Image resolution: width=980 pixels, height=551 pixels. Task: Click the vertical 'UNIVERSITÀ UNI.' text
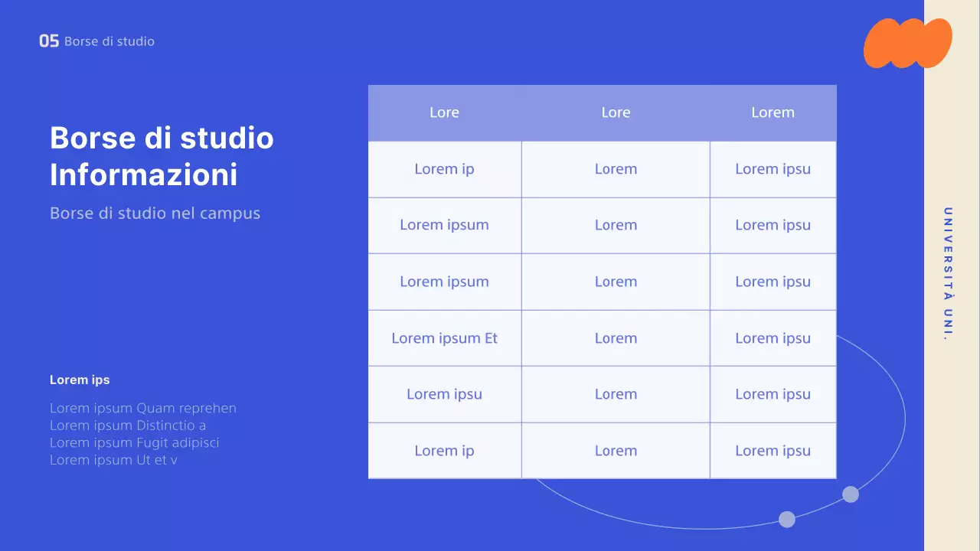tap(948, 274)
